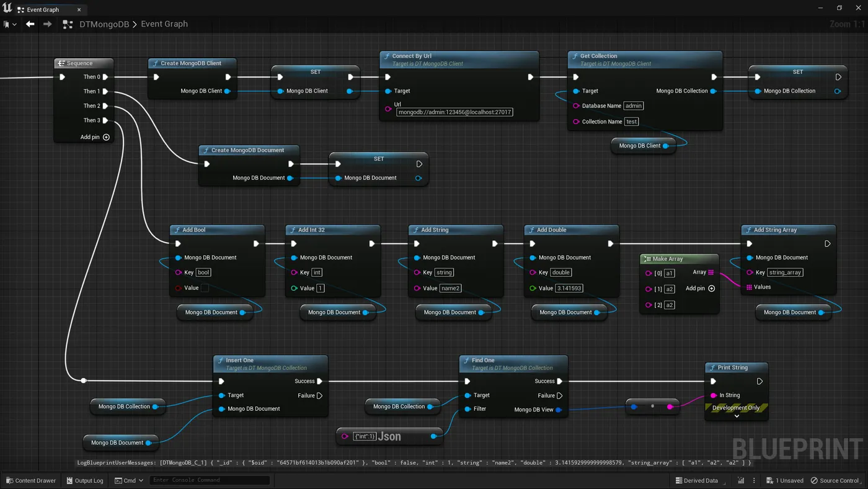Open the Source Control menu

tap(835, 480)
